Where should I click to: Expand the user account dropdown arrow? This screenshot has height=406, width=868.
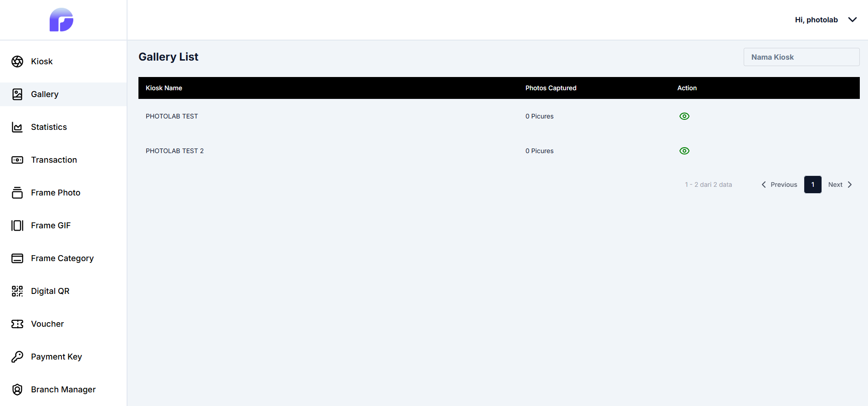pos(853,20)
